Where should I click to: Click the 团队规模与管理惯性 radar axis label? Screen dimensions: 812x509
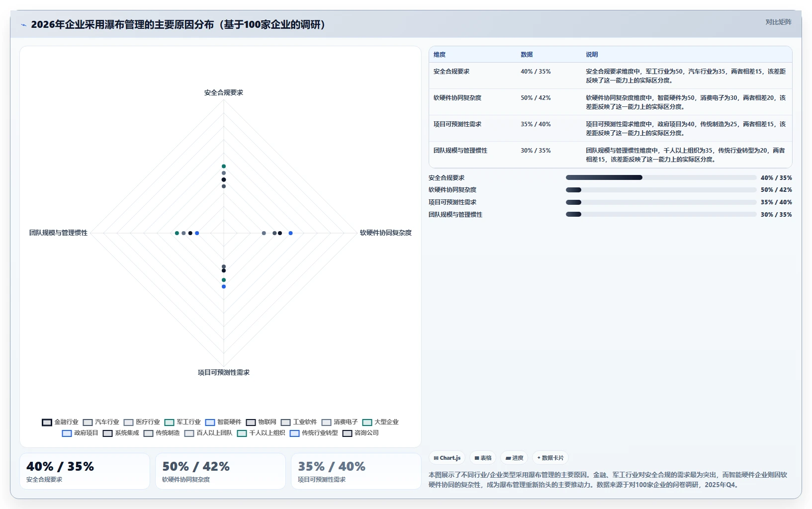pos(58,233)
